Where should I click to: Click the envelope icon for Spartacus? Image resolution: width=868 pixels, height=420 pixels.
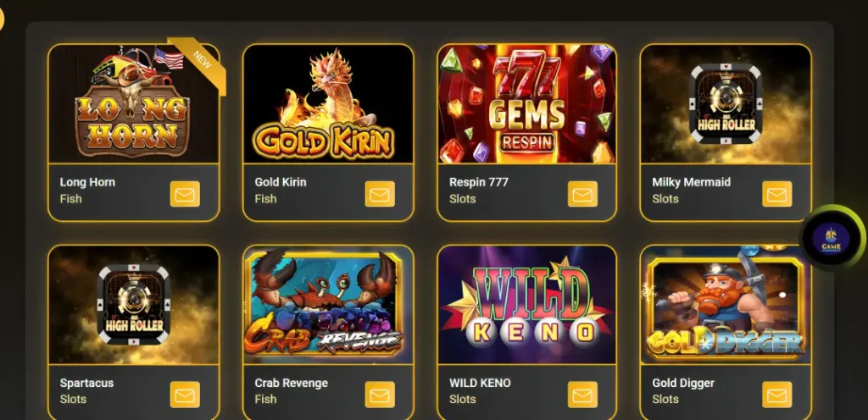click(x=185, y=395)
